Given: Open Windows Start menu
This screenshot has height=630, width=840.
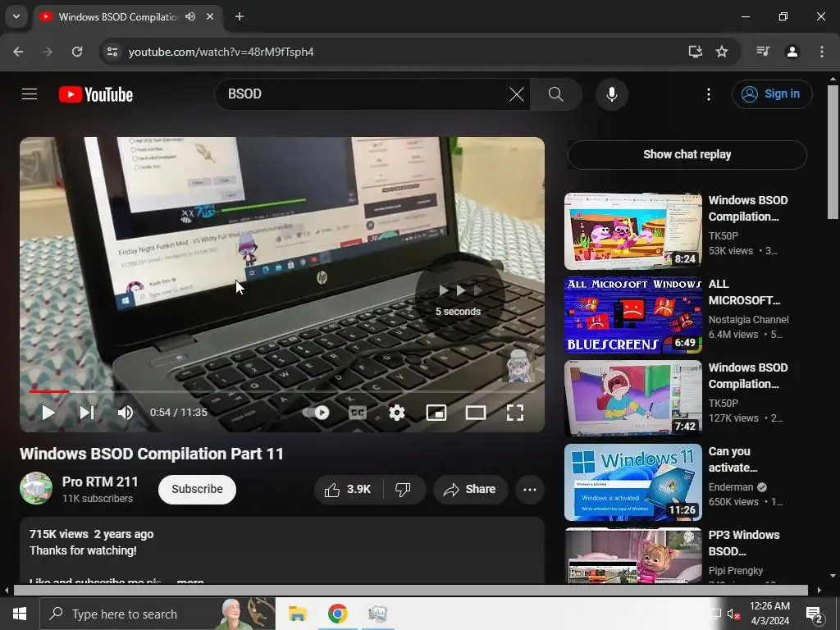Looking at the screenshot, I should [20, 614].
